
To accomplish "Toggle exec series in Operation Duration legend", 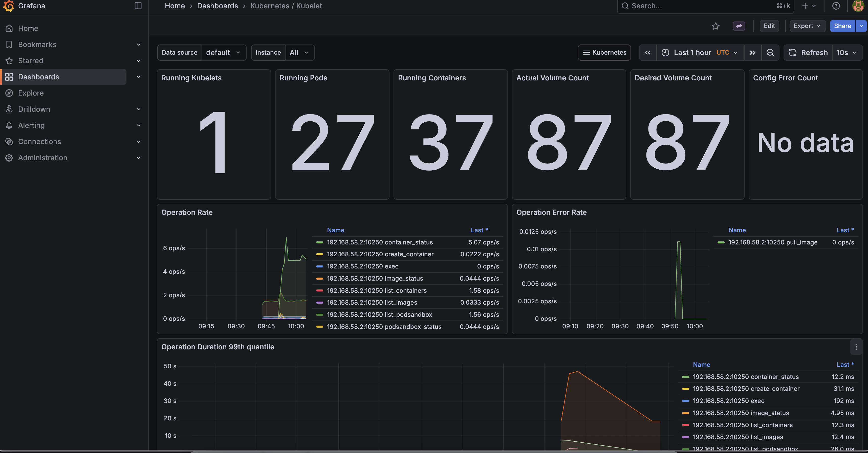I will [728, 401].
